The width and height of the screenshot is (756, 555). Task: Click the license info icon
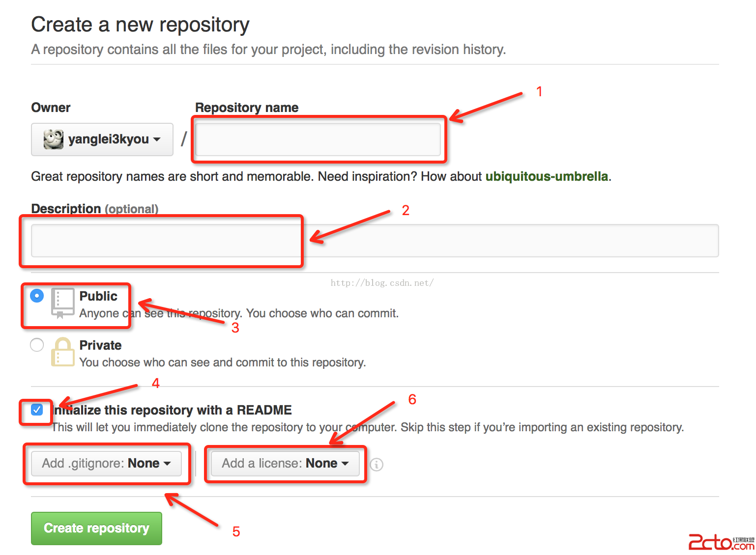[377, 464]
